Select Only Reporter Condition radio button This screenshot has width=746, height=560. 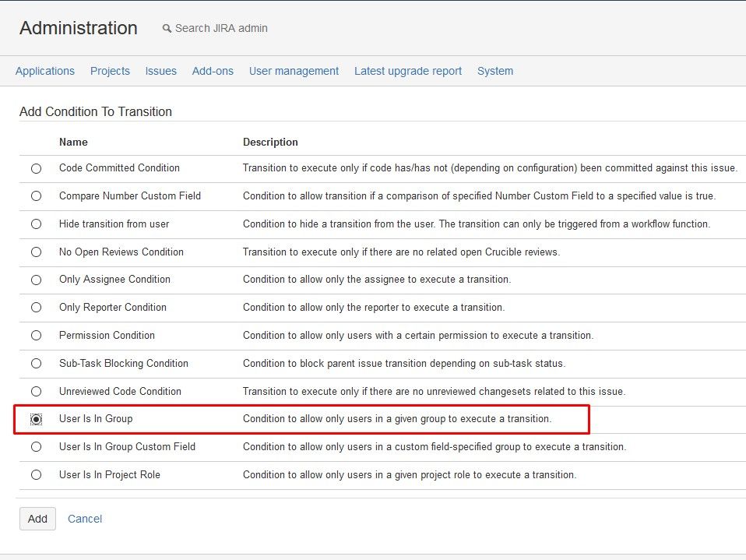coord(36,308)
